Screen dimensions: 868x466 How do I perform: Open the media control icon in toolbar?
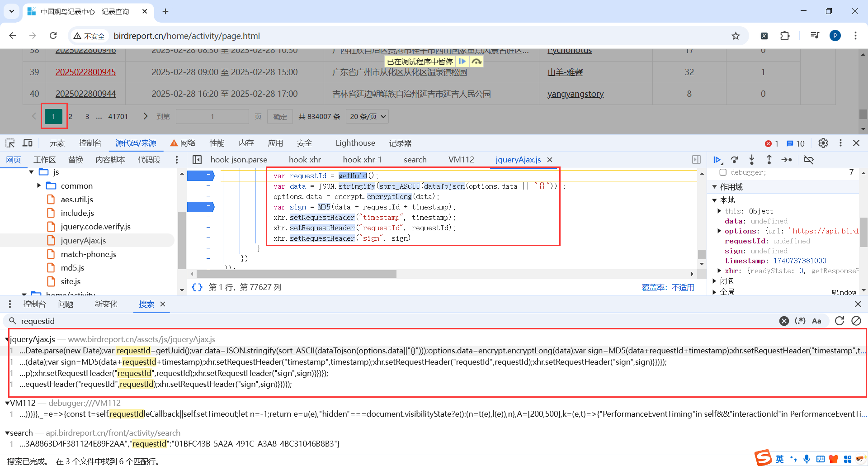815,36
